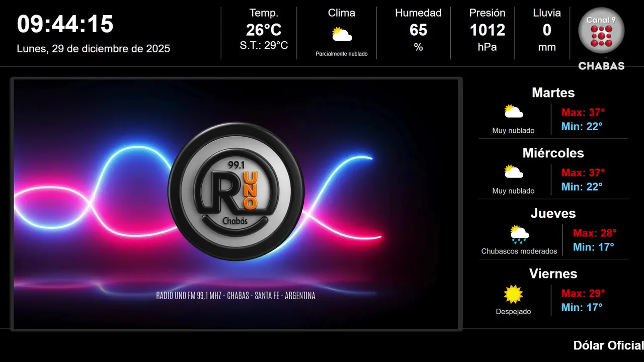This screenshot has height=362, width=644.
Task: Click the Presión header label
Action: coord(487,13)
